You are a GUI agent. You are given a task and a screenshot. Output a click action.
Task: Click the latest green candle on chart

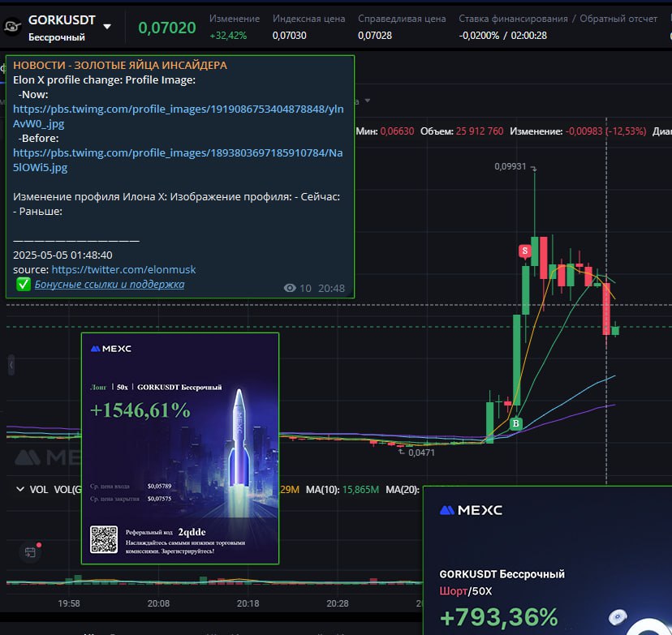(615, 330)
